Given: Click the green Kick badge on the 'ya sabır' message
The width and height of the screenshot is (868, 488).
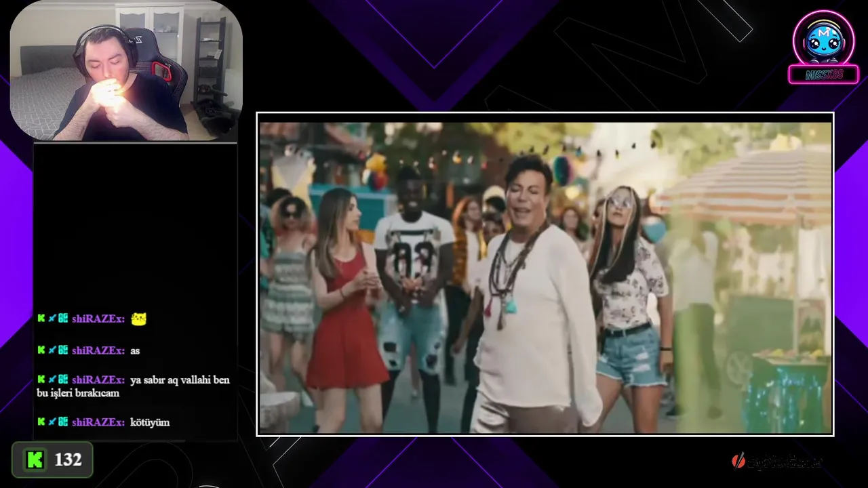Looking at the screenshot, I should click(41, 379).
